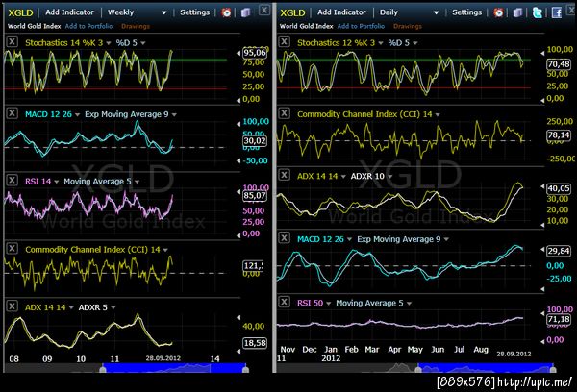The image size is (577, 392).
Task: Expand daily RSI 50 options
Action: 329,304
